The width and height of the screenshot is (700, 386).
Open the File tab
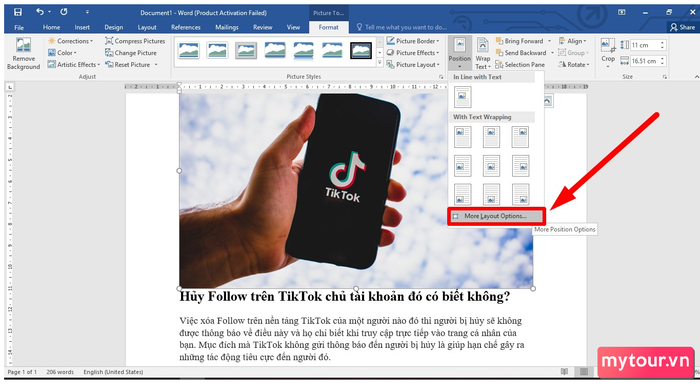coord(19,27)
